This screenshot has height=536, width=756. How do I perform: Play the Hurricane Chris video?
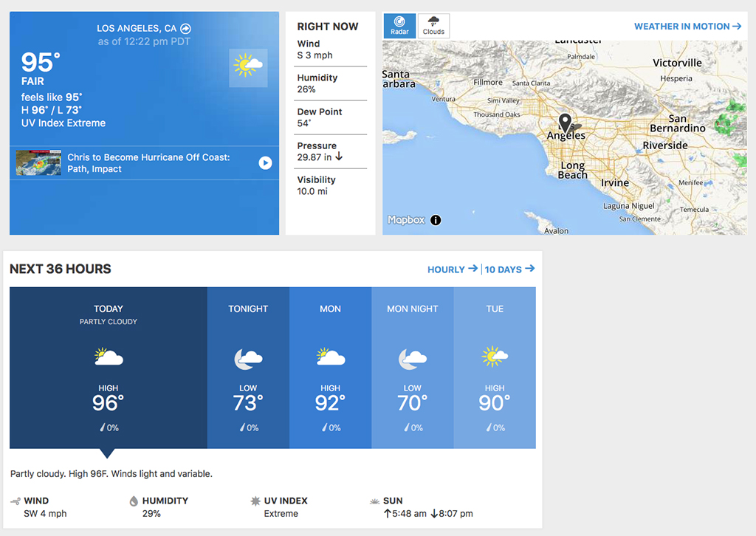[265, 163]
